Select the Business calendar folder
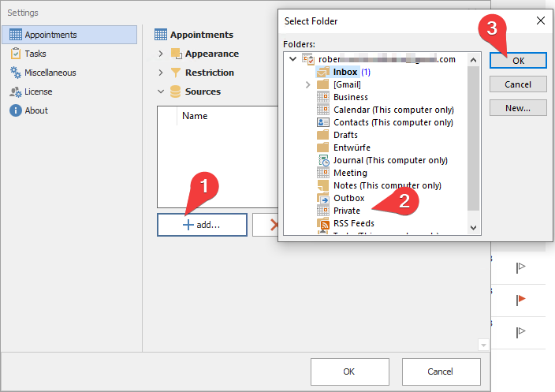Image resolution: width=555 pixels, height=392 pixels. pyautogui.click(x=350, y=97)
